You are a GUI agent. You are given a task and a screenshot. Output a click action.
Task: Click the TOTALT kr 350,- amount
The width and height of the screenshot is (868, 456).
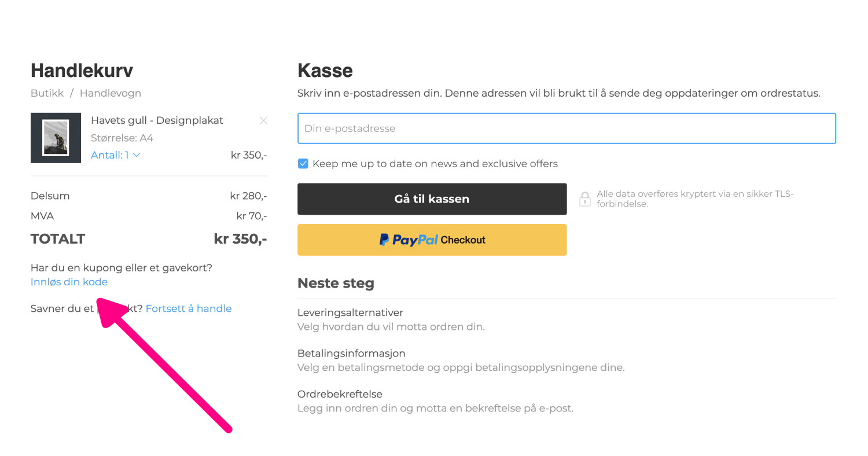click(240, 239)
